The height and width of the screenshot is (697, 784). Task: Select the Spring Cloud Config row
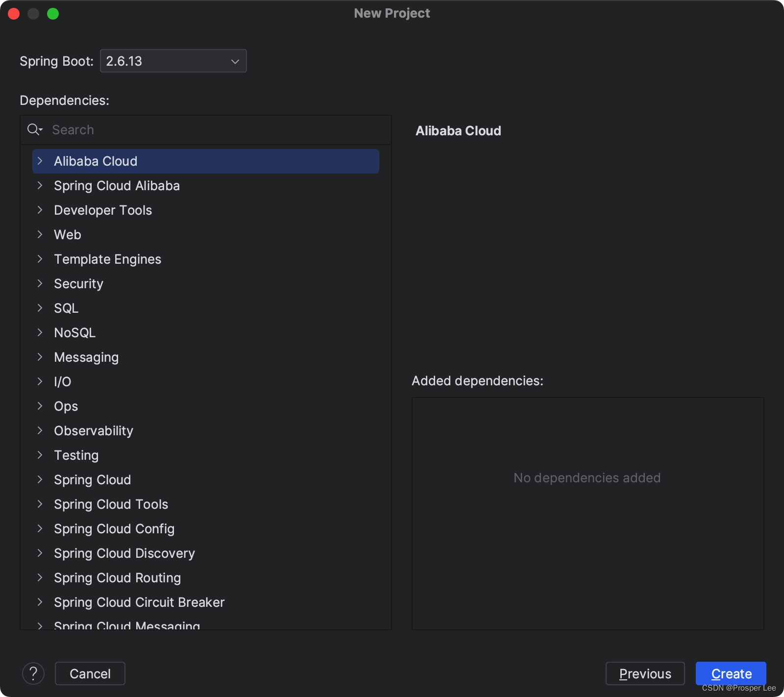(206, 529)
